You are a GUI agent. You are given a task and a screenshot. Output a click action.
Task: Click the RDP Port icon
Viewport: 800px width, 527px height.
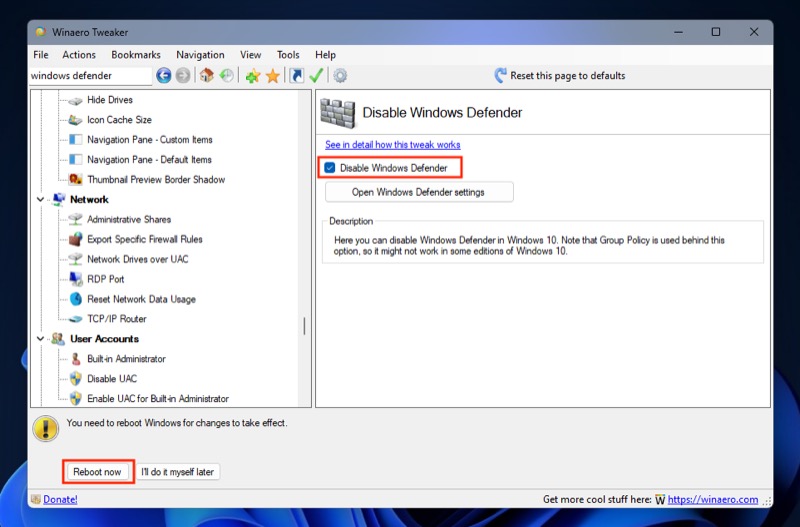point(76,279)
